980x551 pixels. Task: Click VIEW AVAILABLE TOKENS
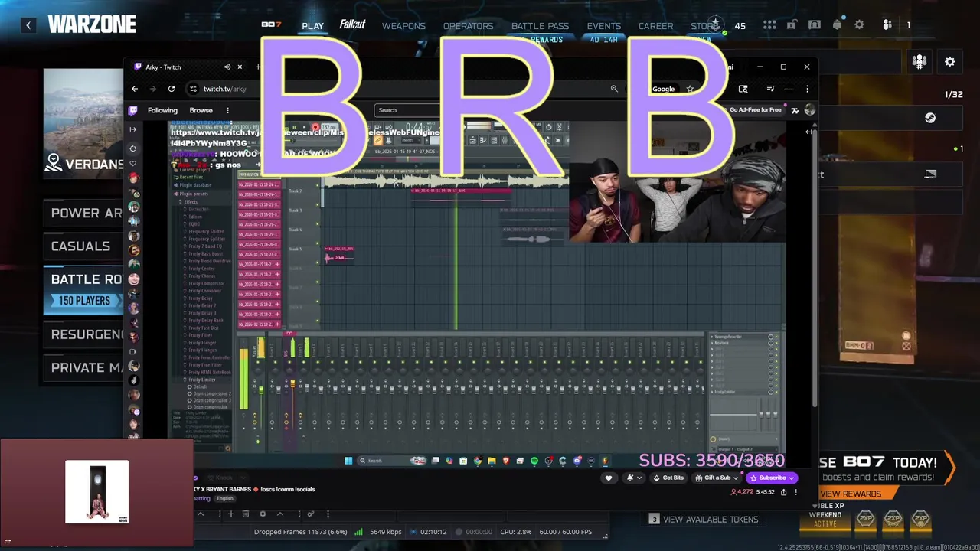(704, 520)
